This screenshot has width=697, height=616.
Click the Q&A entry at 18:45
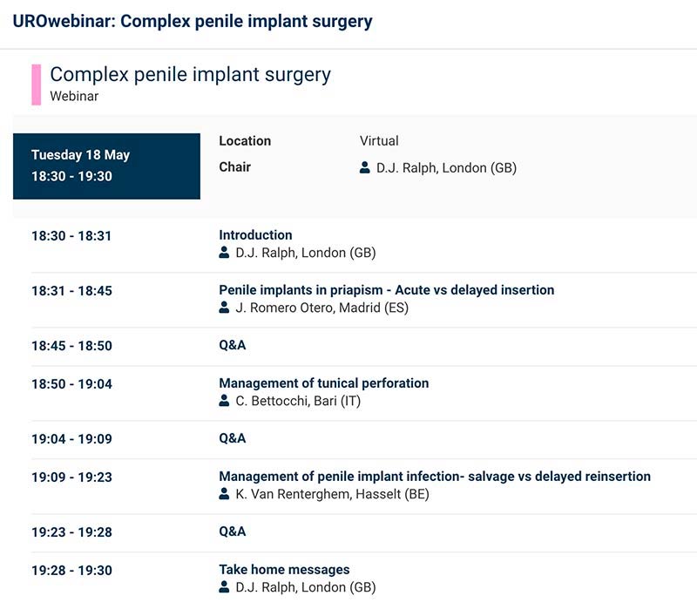click(x=233, y=346)
